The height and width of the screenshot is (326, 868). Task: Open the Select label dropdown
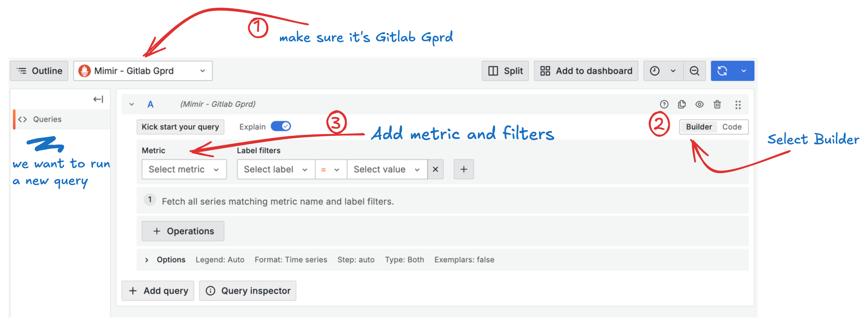[x=275, y=169]
